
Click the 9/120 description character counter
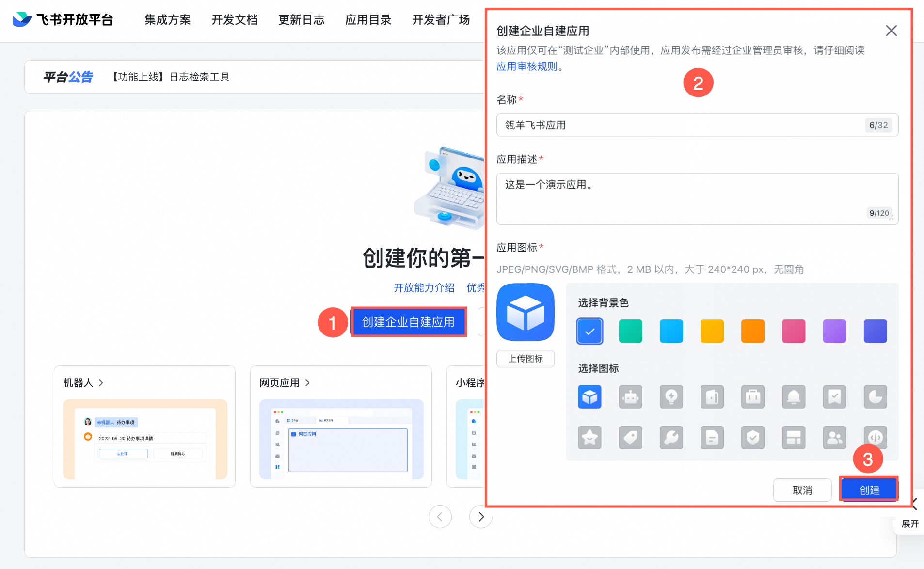point(879,213)
